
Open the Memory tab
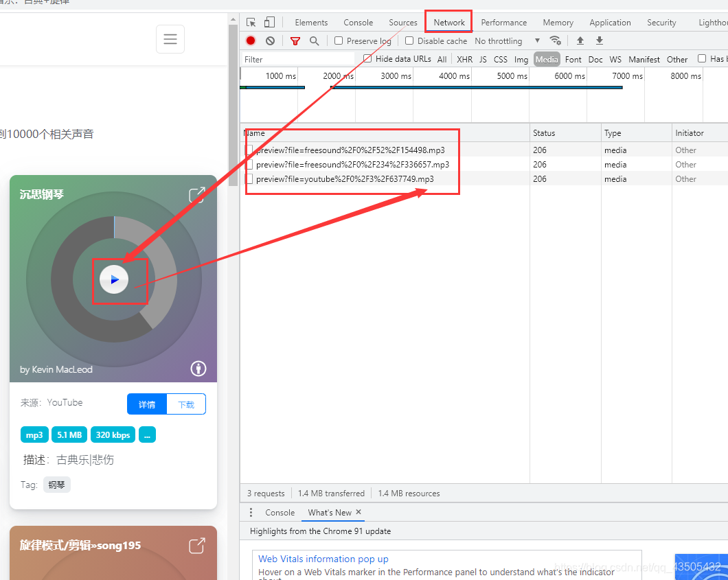click(x=558, y=22)
